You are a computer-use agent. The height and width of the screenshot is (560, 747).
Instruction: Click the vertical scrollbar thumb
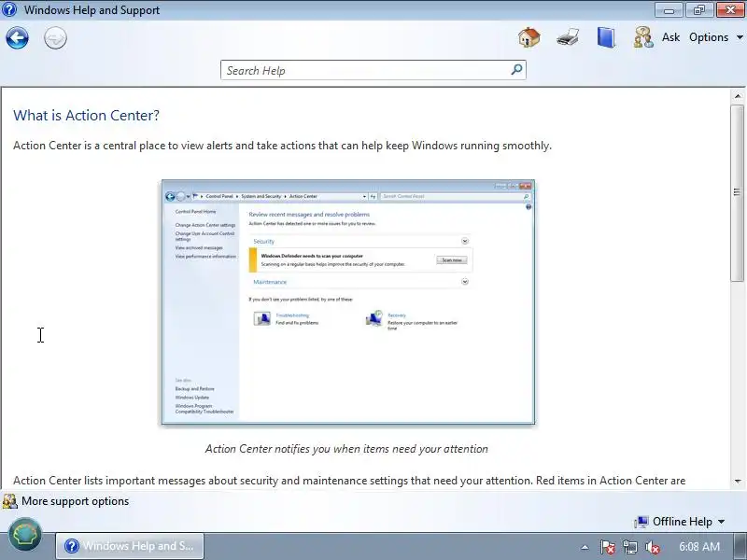pyautogui.click(x=738, y=193)
